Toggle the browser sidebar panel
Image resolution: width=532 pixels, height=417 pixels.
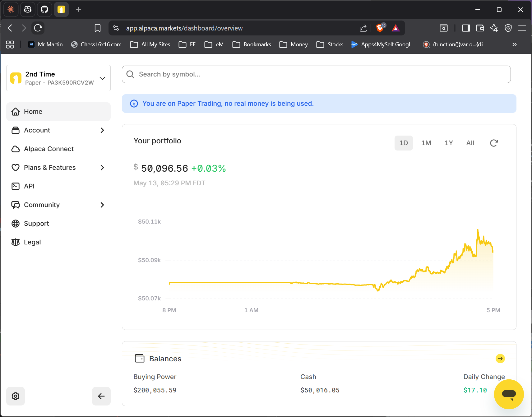point(466,28)
